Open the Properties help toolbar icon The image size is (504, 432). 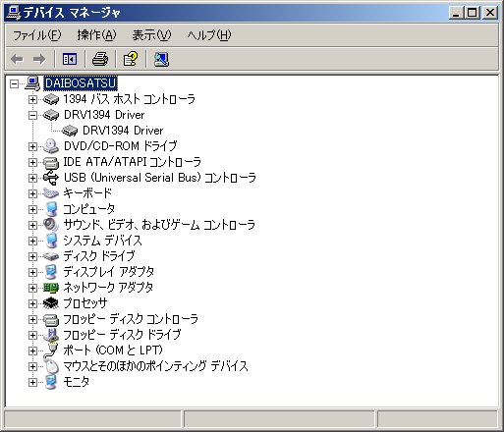pos(131,59)
